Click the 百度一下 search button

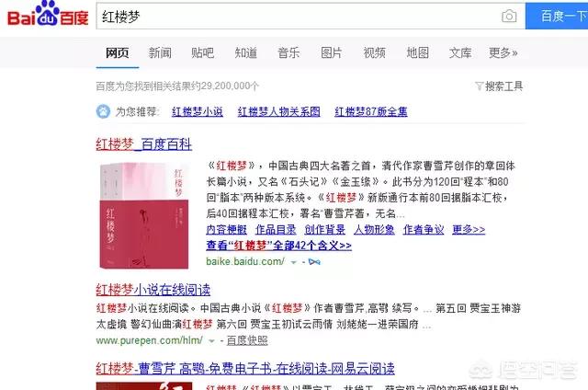[x=557, y=16]
